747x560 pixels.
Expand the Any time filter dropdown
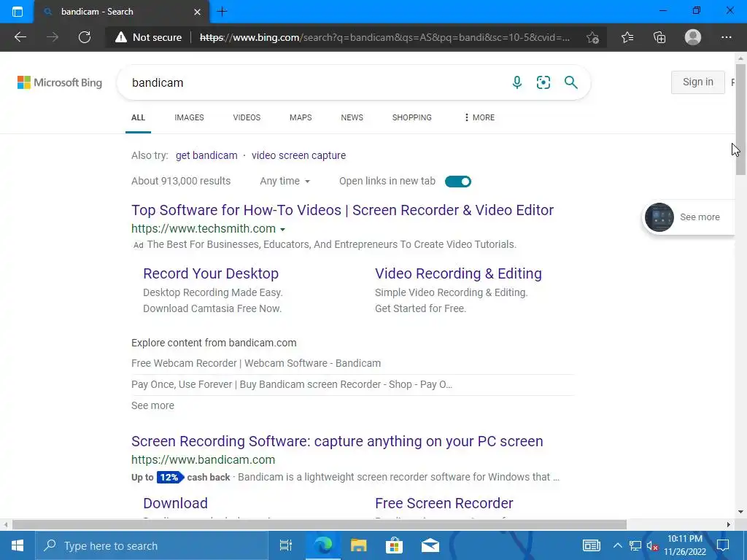click(285, 181)
